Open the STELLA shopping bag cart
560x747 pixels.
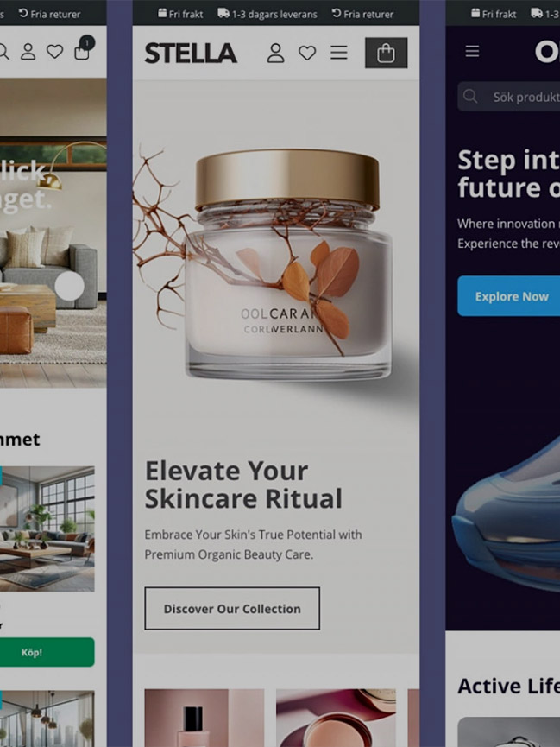pyautogui.click(x=387, y=53)
